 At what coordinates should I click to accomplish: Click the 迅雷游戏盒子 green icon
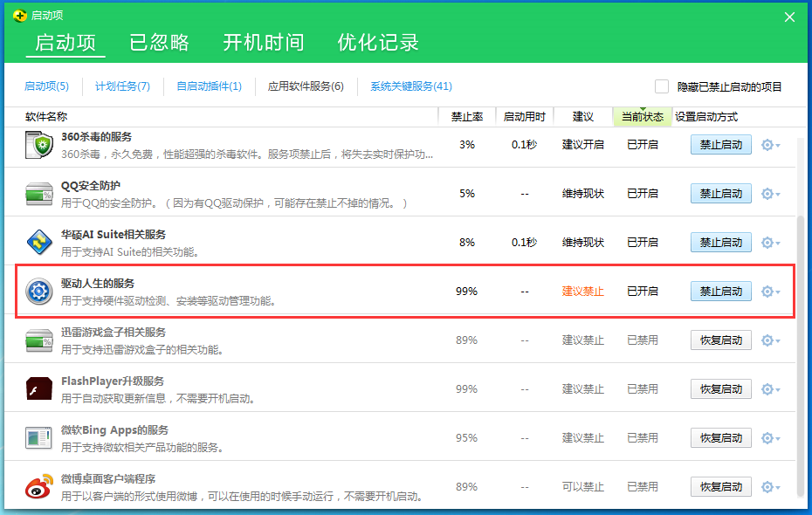38,340
